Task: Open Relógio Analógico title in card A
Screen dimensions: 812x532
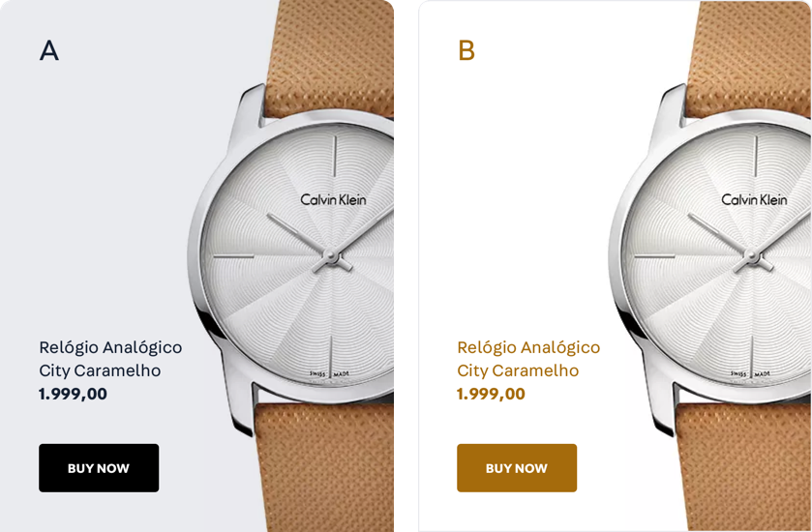Action: click(111, 347)
